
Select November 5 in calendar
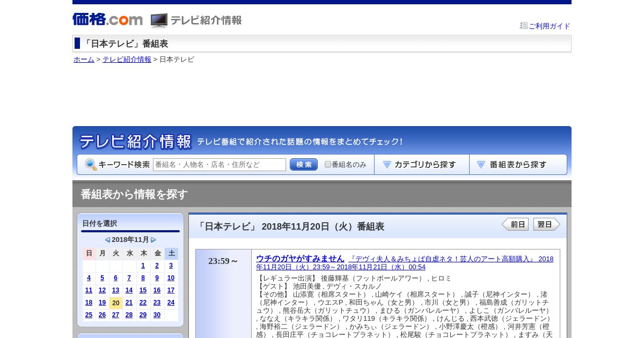pos(103,278)
